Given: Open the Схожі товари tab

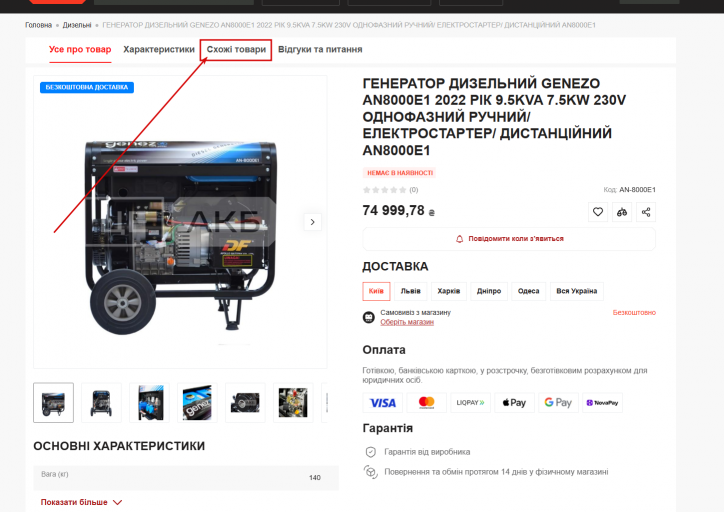Looking at the screenshot, I should (x=236, y=49).
